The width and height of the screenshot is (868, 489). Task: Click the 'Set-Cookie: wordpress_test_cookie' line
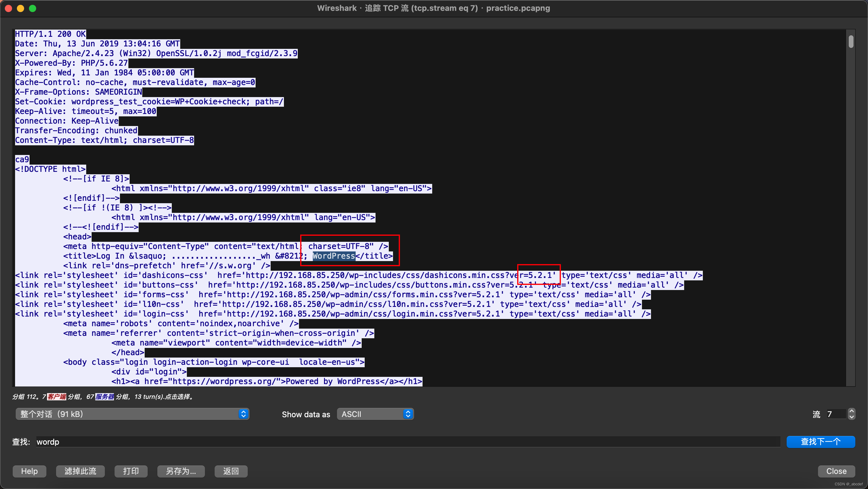149,102
